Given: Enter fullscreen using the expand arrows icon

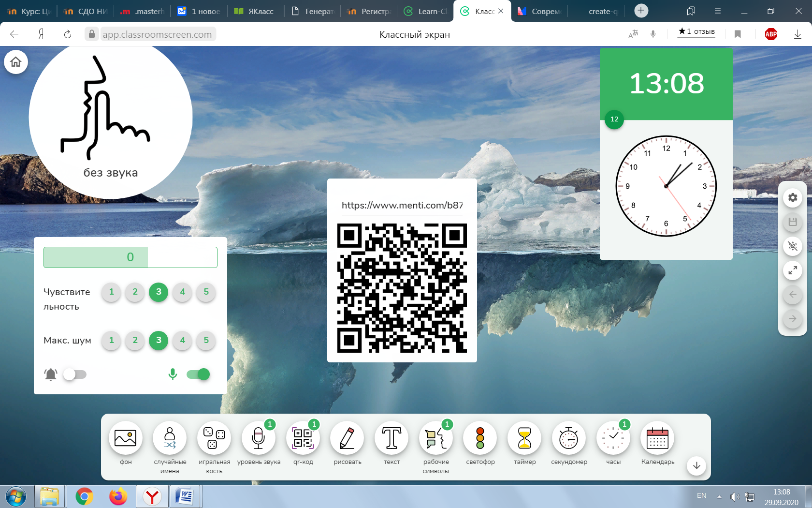Looking at the screenshot, I should (793, 270).
